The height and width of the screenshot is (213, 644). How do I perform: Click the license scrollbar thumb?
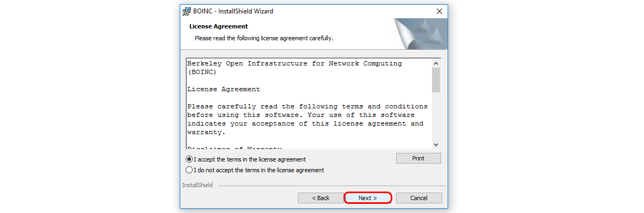pyautogui.click(x=436, y=80)
